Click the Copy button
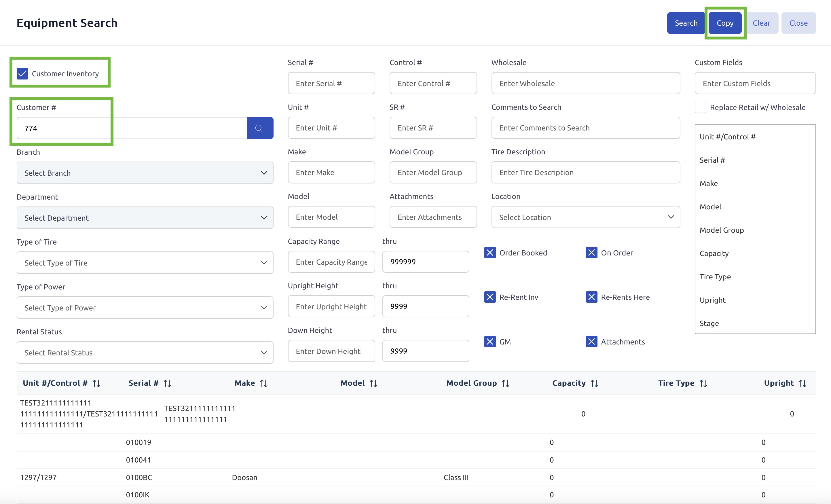The width and height of the screenshot is (831, 504). pos(725,23)
